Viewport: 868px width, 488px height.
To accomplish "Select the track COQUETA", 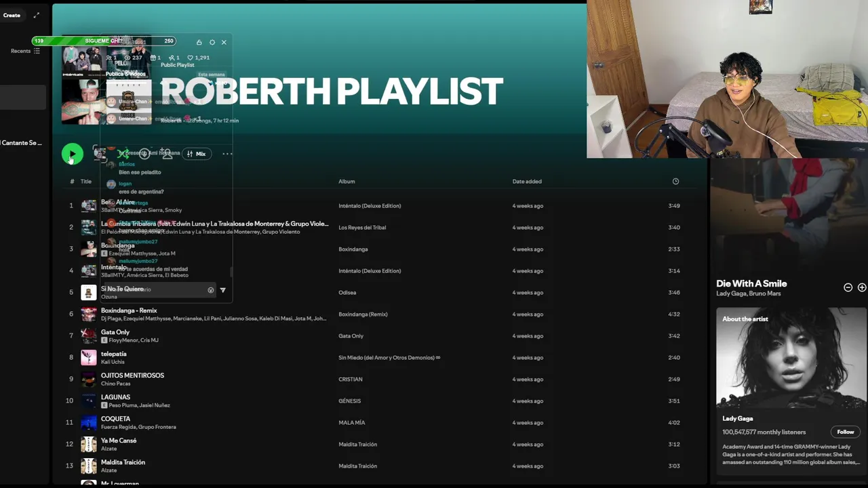I will pyautogui.click(x=115, y=419).
